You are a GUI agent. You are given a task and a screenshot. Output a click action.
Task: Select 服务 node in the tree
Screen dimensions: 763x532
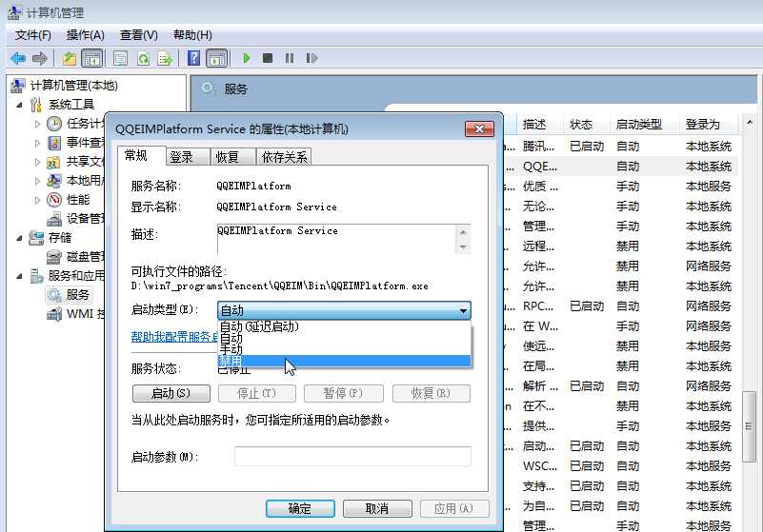tap(69, 295)
